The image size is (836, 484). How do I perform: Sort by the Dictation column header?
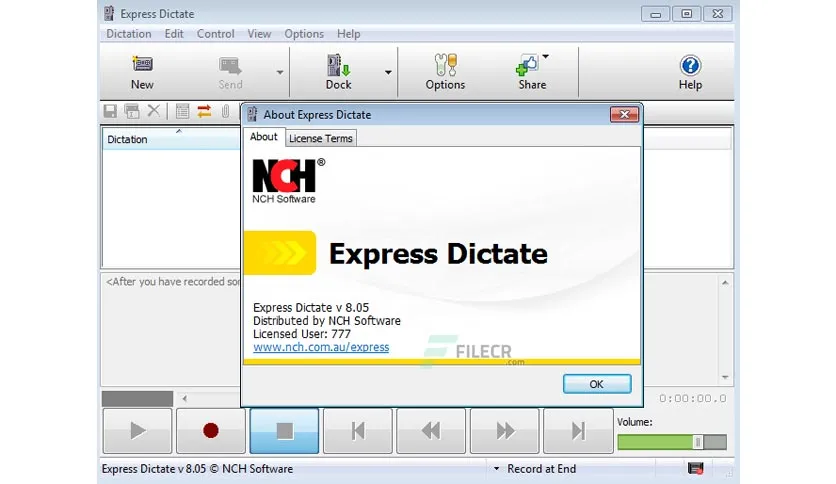click(x=171, y=140)
